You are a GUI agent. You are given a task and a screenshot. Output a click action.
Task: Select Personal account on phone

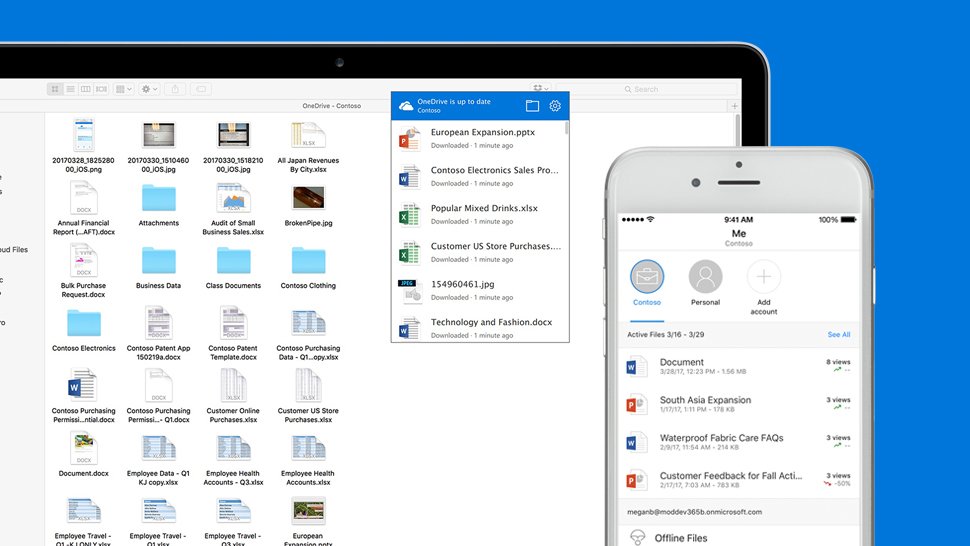[x=705, y=283]
